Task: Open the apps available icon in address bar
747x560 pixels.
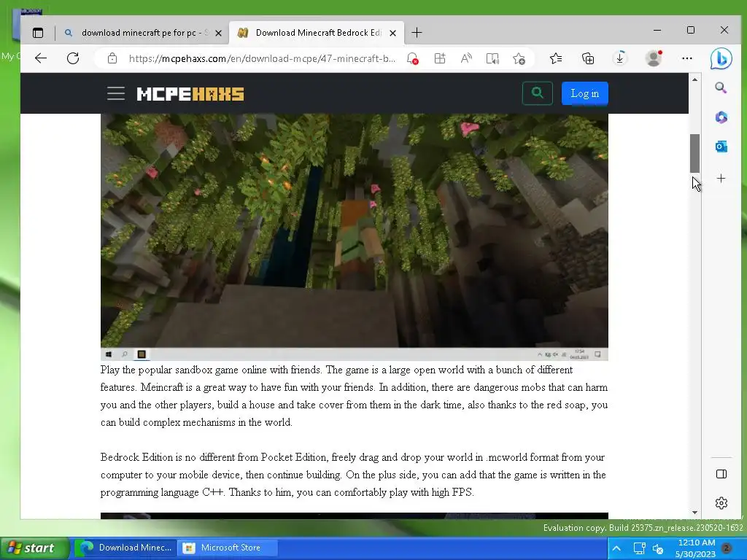Action: tap(440, 58)
